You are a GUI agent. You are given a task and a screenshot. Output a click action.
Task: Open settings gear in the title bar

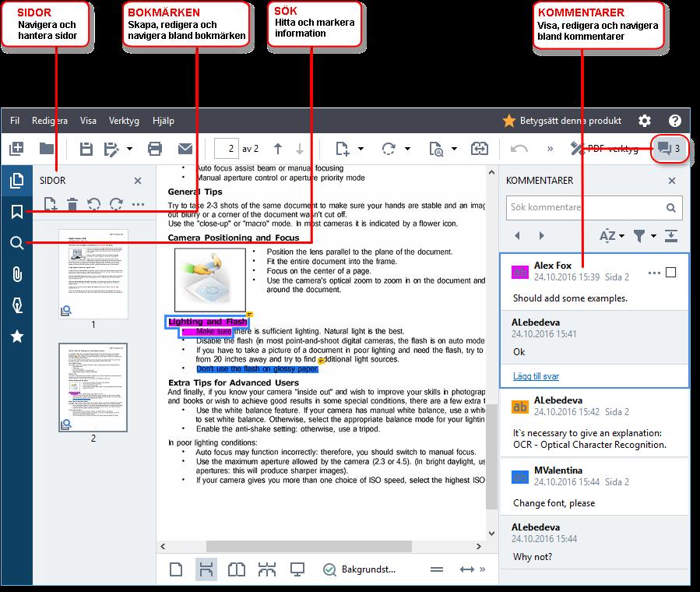pyautogui.click(x=644, y=121)
